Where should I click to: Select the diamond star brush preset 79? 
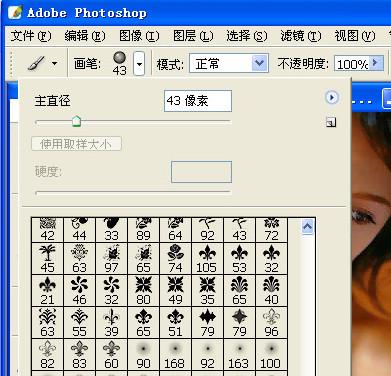click(239, 323)
